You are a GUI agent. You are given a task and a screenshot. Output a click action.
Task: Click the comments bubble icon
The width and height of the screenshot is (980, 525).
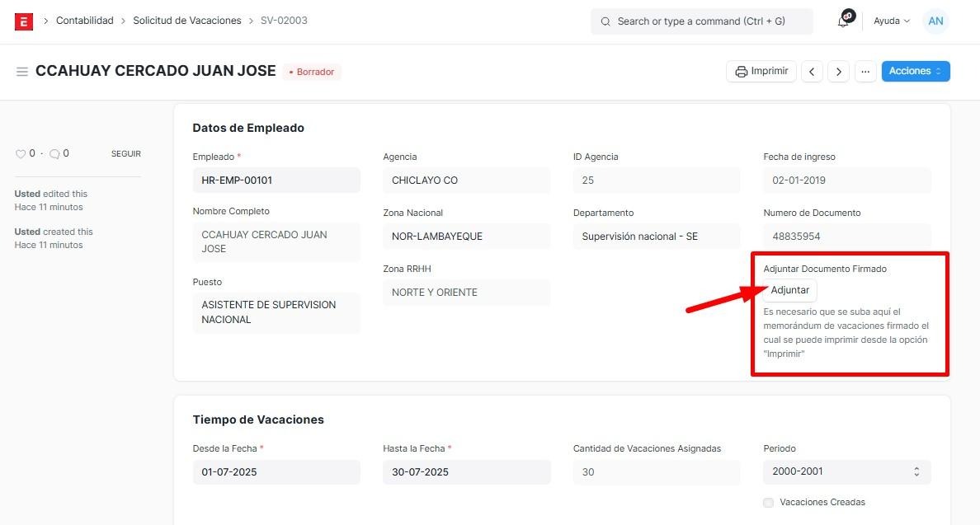(x=54, y=154)
